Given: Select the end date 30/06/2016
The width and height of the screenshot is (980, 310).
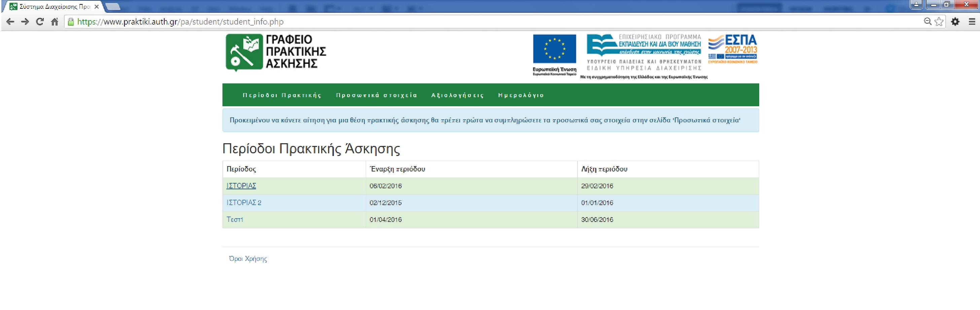Looking at the screenshot, I should [597, 219].
